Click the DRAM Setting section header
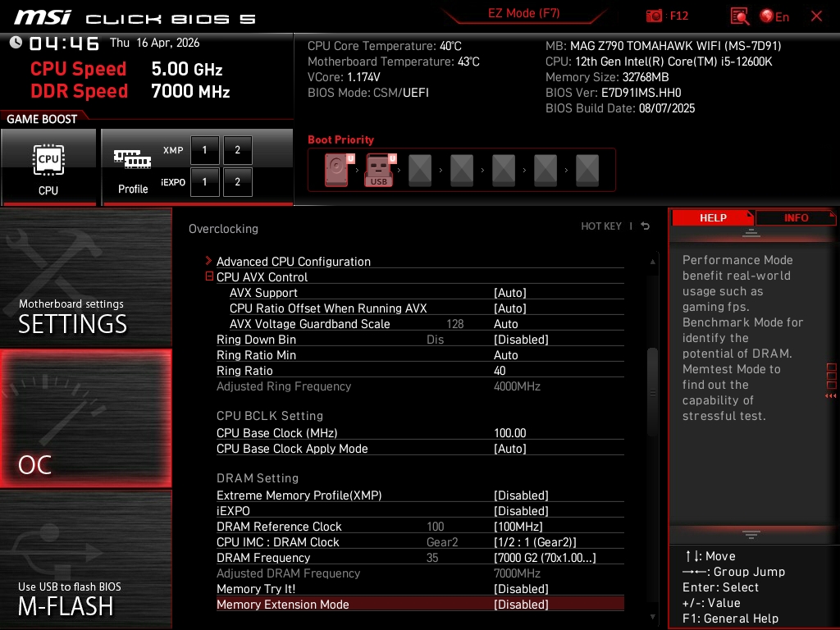Image resolution: width=840 pixels, height=630 pixels. click(257, 478)
